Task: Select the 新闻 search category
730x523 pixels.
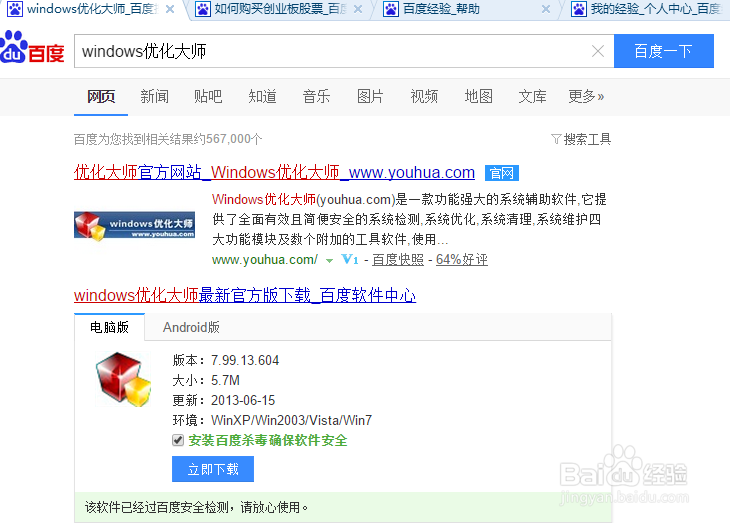Action: pos(155,96)
